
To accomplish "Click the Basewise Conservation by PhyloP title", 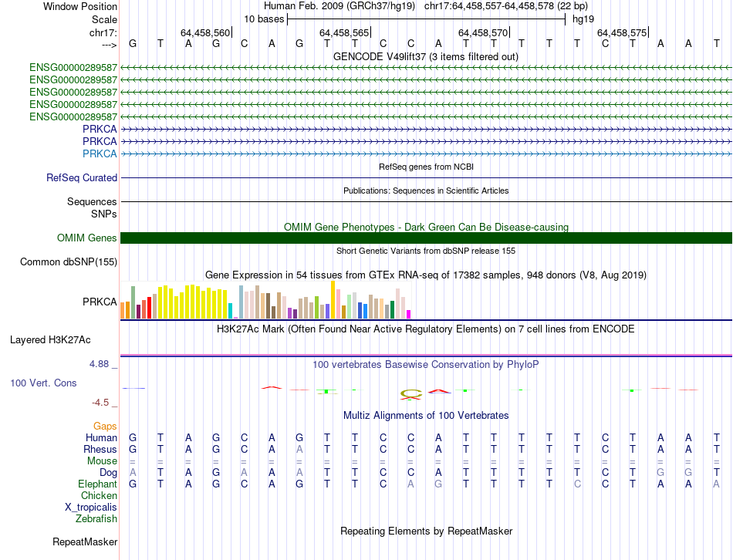I will [426, 365].
